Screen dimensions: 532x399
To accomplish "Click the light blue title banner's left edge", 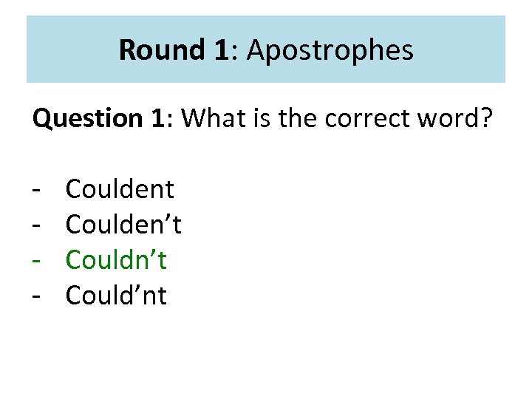I will pyautogui.click(x=33, y=50).
